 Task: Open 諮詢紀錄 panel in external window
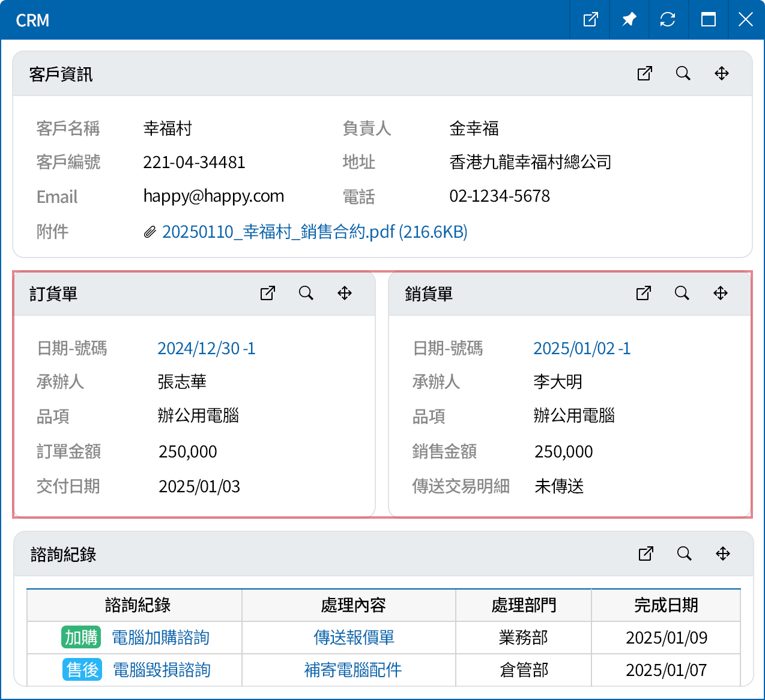pyautogui.click(x=646, y=554)
